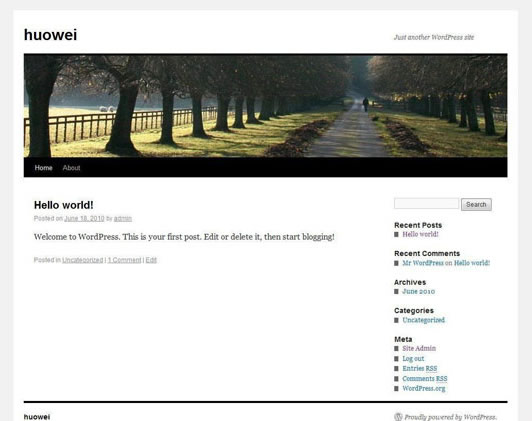Open the Comments RSS feed
Screen dimensions: 532x421
(x=425, y=379)
